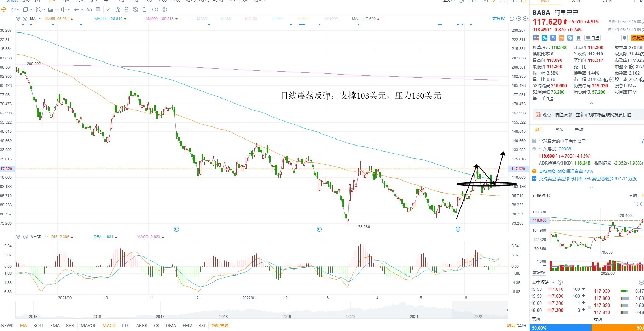Click the 前复权 adjustment button above chart
This screenshot has height=331, width=644.
(x=499, y=19)
